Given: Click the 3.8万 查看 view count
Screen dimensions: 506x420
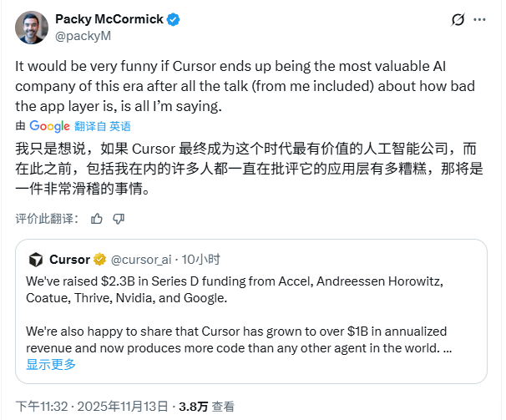Looking at the screenshot, I should (x=206, y=406).
